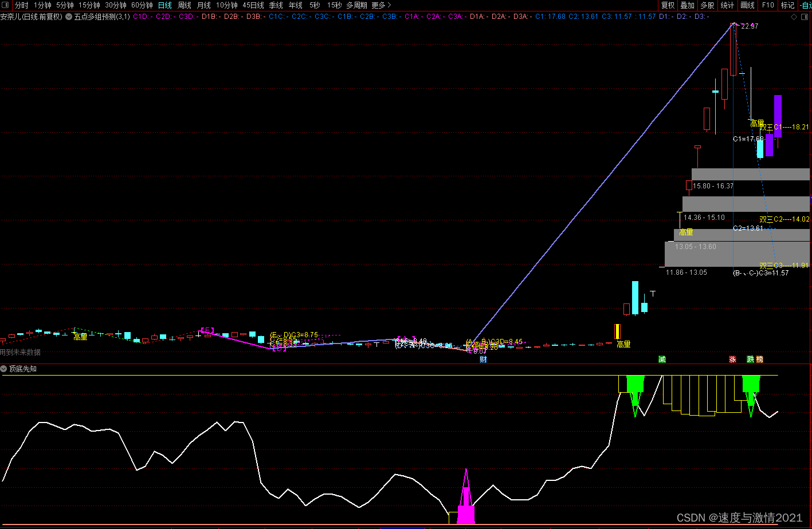Click the sidebar panel icon at top-left

5,5
